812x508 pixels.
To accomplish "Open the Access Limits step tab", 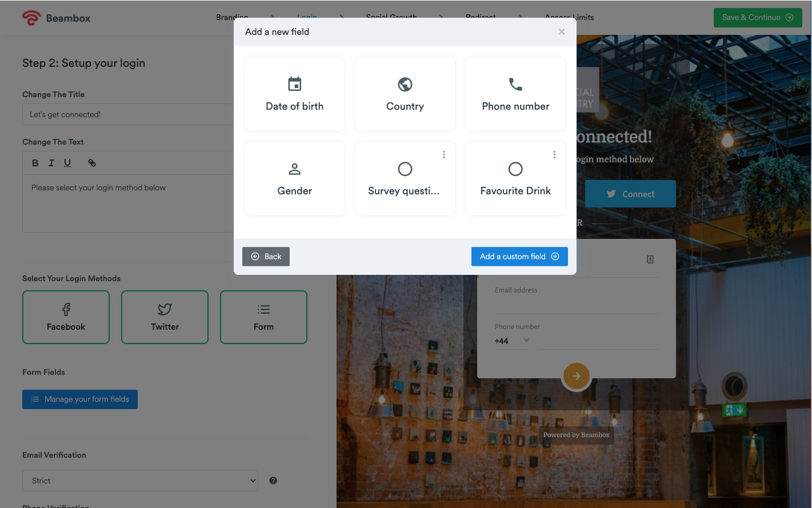I will pyautogui.click(x=569, y=17).
